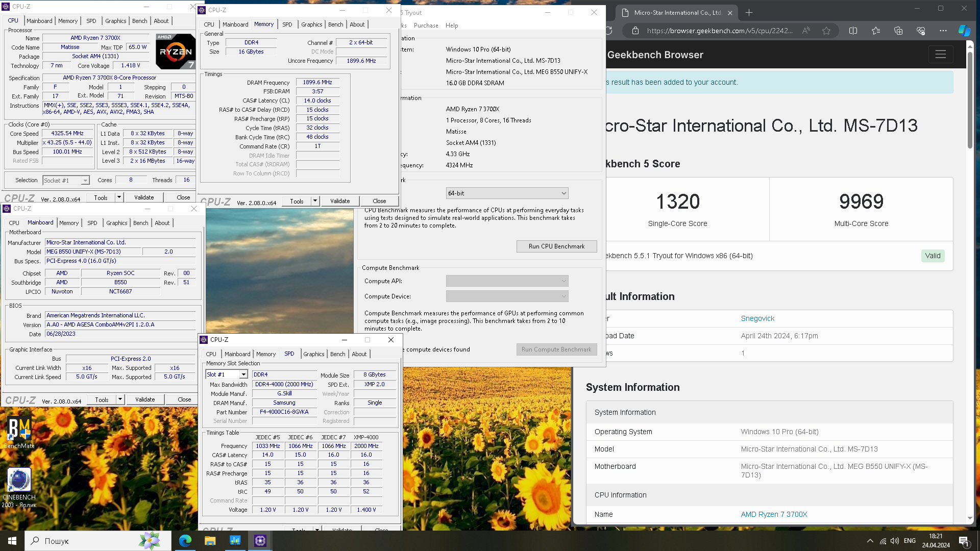
Task: Click Run CPU Benchmark button
Action: 556,246
